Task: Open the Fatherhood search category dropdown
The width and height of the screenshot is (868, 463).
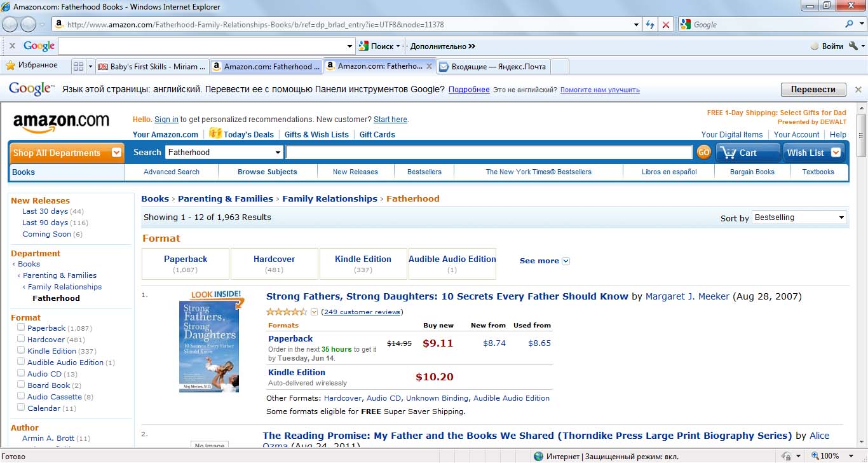Action: coord(224,152)
